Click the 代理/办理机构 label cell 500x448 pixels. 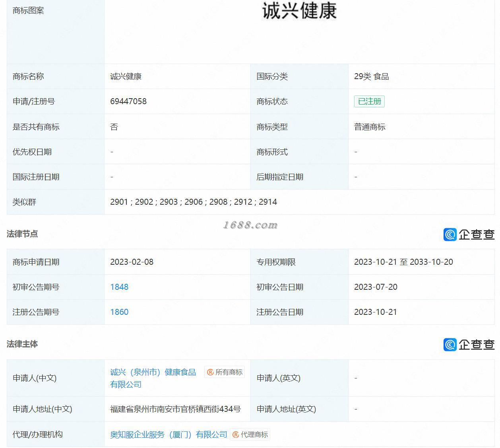(56, 434)
